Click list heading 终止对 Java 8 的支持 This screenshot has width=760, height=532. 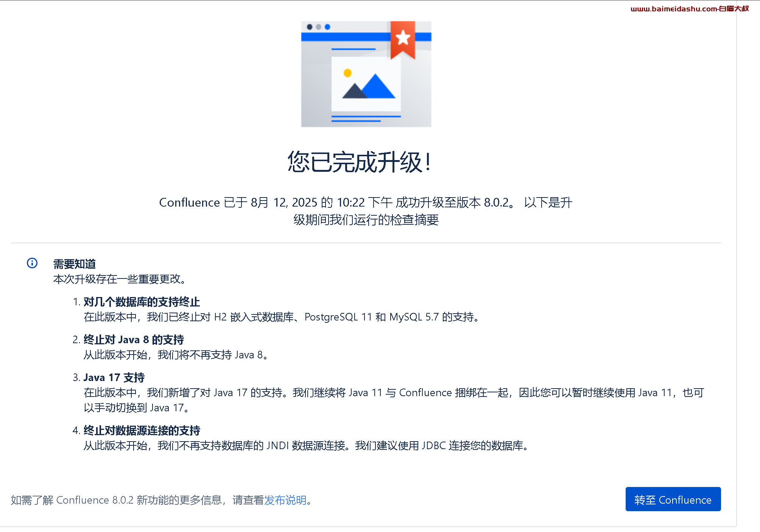[134, 340]
